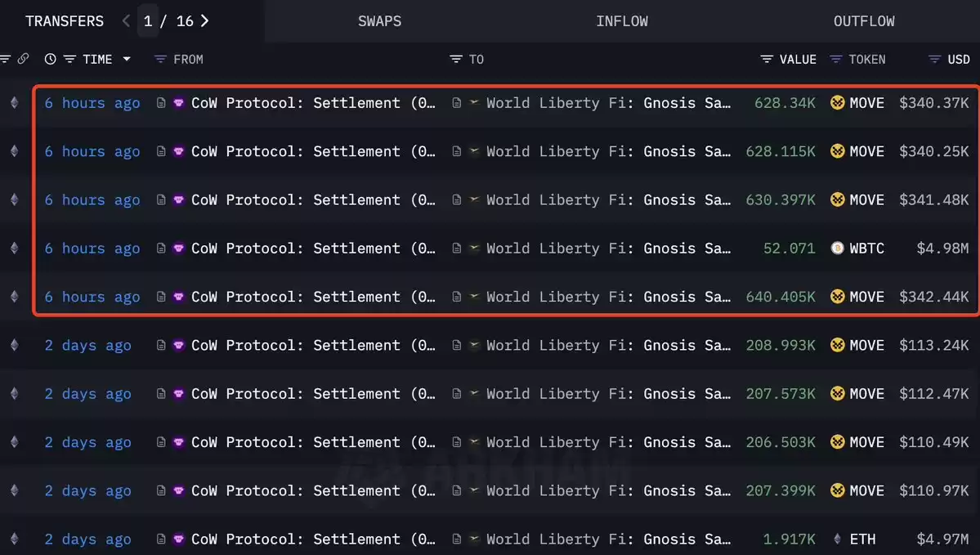Open '2 days ago' link on 208.993K row
This screenshot has width=980, height=555.
87,345
